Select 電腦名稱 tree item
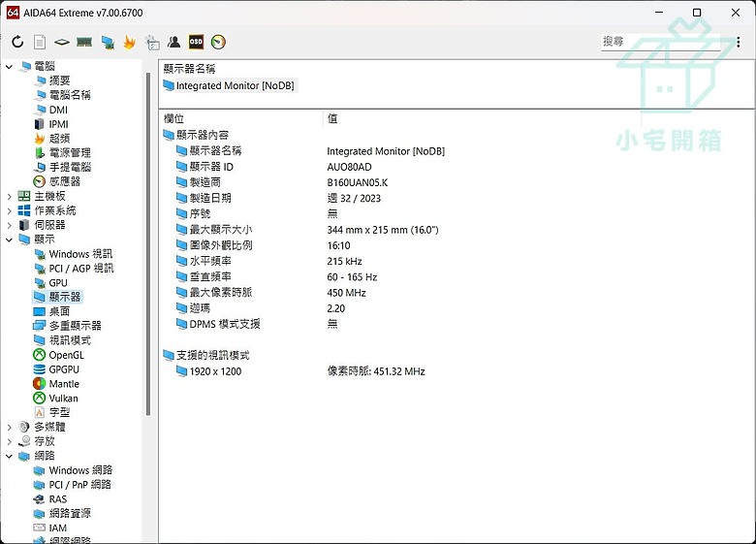 pyautogui.click(x=63, y=95)
